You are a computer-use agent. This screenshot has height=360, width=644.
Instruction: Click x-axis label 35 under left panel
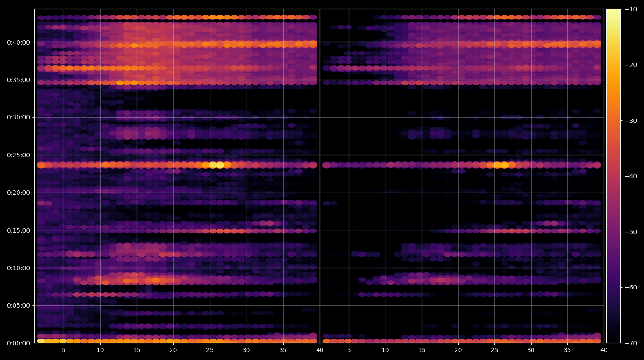[x=283, y=350]
